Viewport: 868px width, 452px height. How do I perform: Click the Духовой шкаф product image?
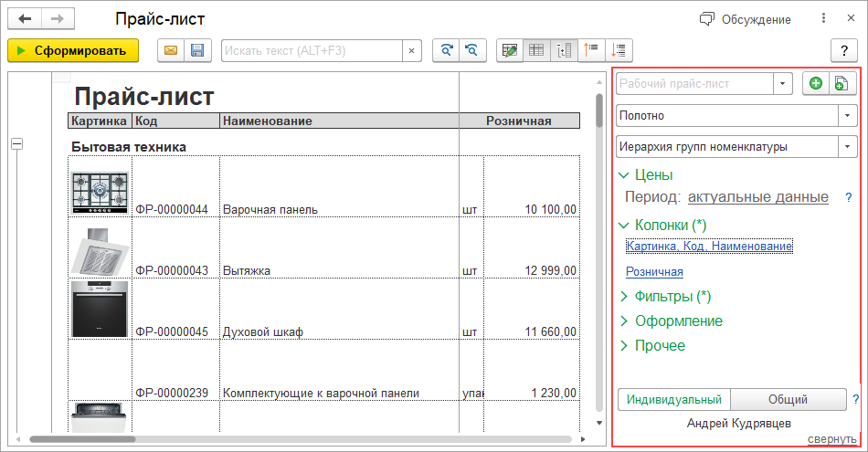(x=100, y=310)
